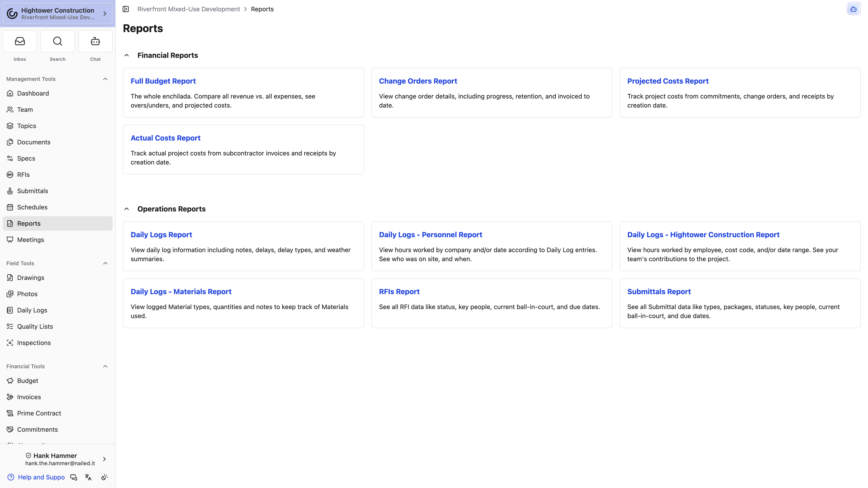Viewport: 868px width, 488px height.
Task: Click the Daily Logs icon in sidebar
Action: (x=10, y=310)
